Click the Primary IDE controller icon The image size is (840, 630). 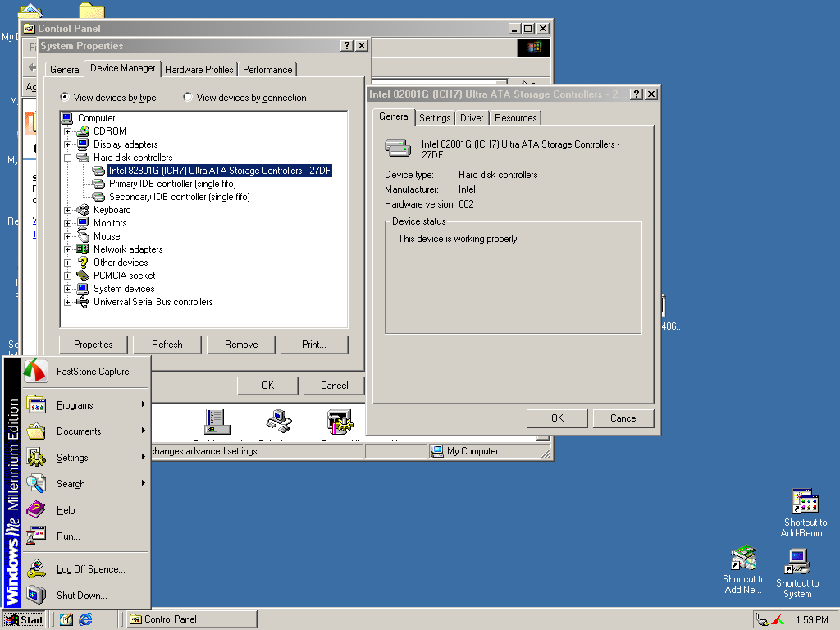[98, 184]
